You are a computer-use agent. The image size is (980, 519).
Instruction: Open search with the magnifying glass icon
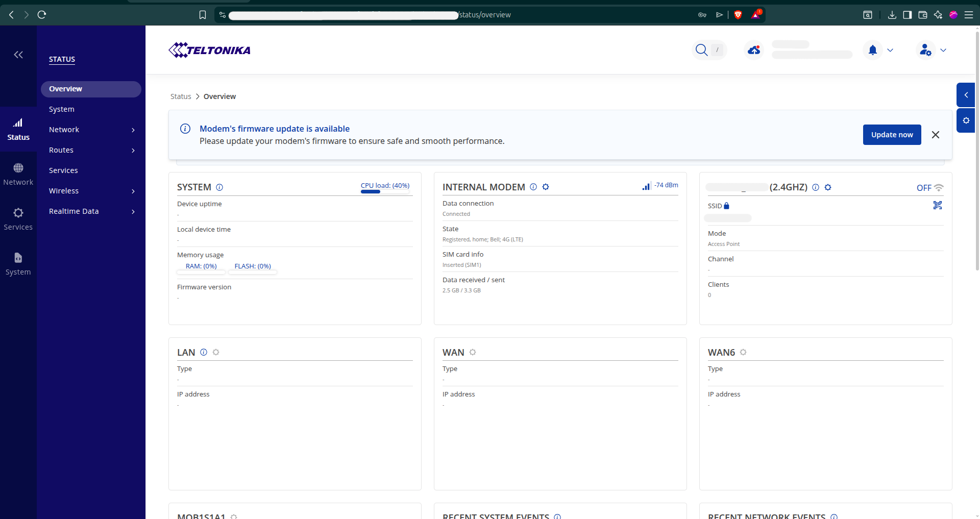(x=701, y=50)
